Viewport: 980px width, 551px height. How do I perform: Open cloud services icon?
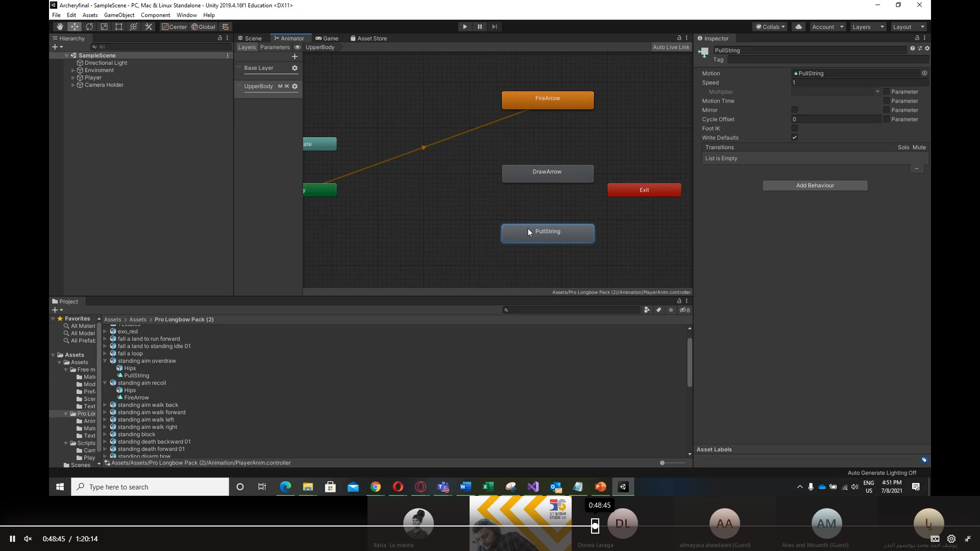point(799,27)
